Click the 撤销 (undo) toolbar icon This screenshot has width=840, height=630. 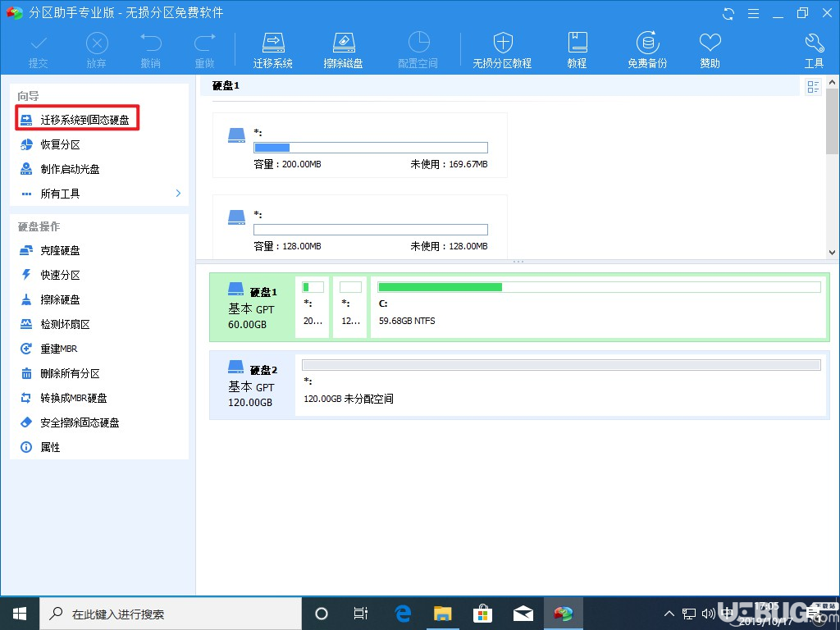click(151, 51)
